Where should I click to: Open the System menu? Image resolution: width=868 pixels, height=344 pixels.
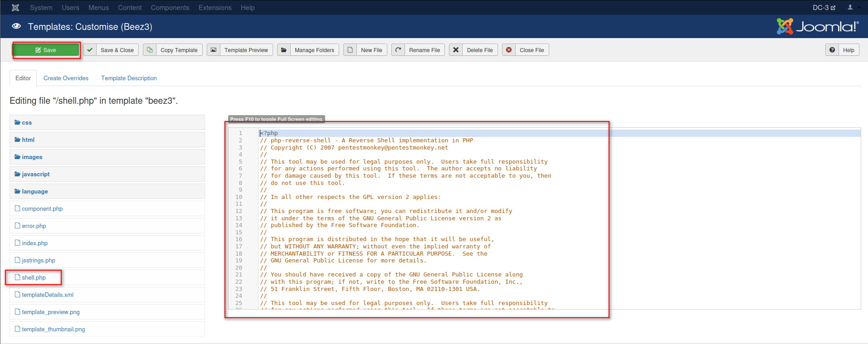pyautogui.click(x=41, y=8)
